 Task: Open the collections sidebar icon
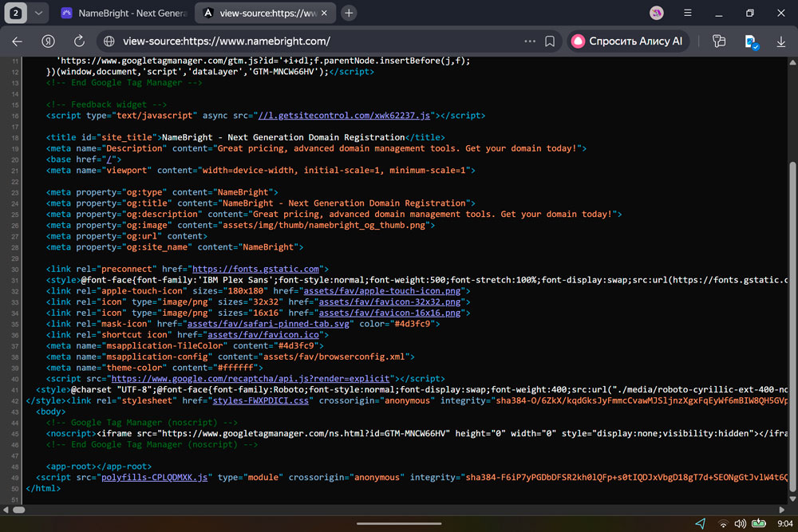coord(719,41)
